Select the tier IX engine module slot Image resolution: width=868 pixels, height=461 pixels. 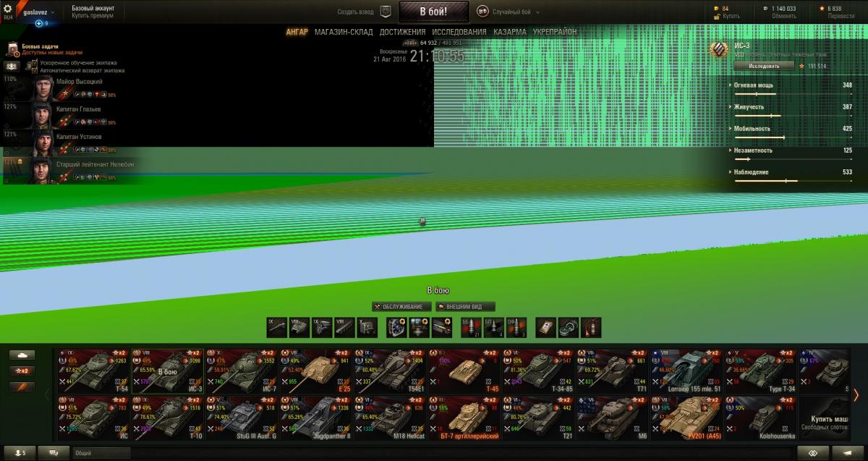click(x=322, y=327)
